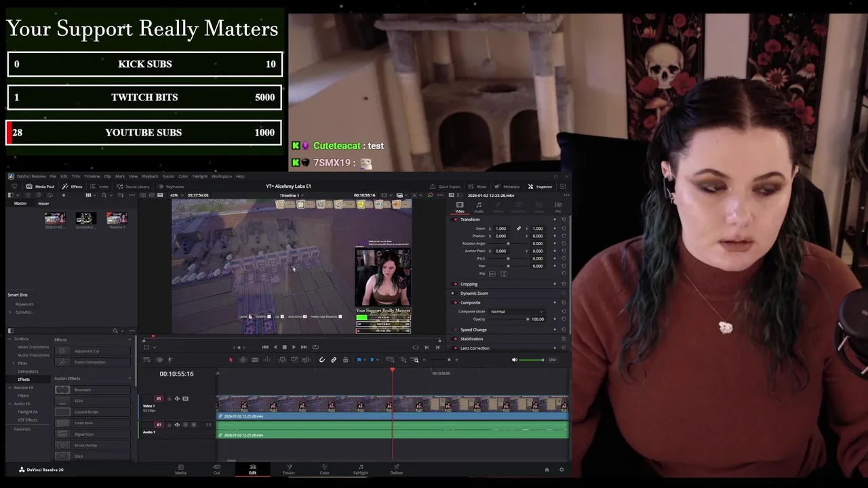Select the arrow Selection mode tool
The image size is (868, 488).
click(231, 360)
